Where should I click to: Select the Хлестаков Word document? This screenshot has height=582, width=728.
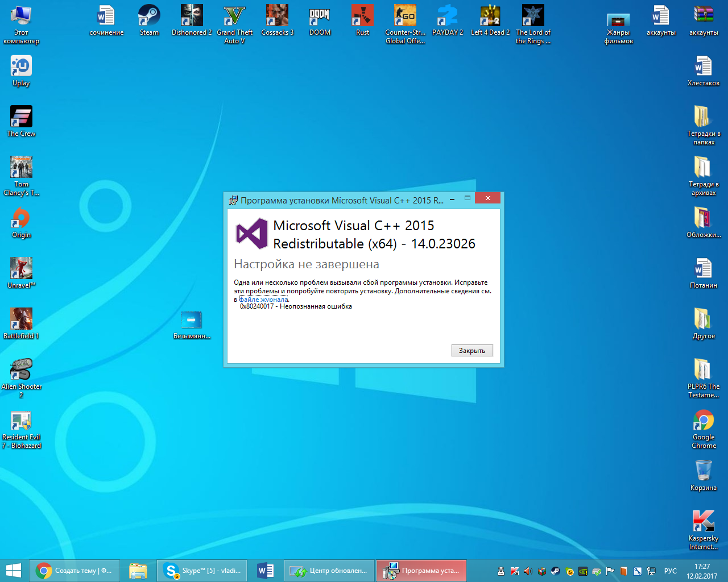pos(704,71)
